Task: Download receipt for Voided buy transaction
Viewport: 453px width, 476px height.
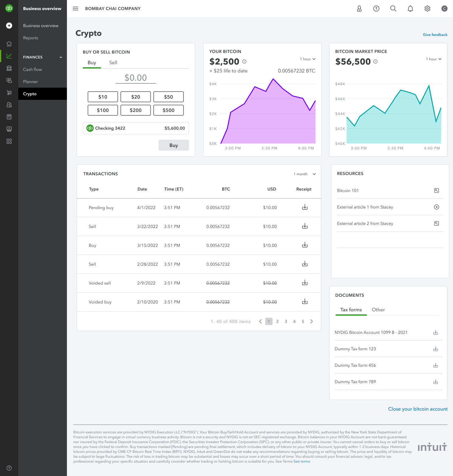Action: coord(305,302)
